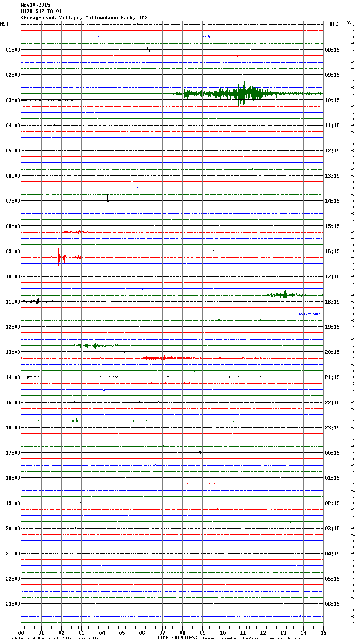Image resolution: width=357 pixels, height=644 pixels.
Task: Click the UTC timezone label
Action: click(x=334, y=24)
